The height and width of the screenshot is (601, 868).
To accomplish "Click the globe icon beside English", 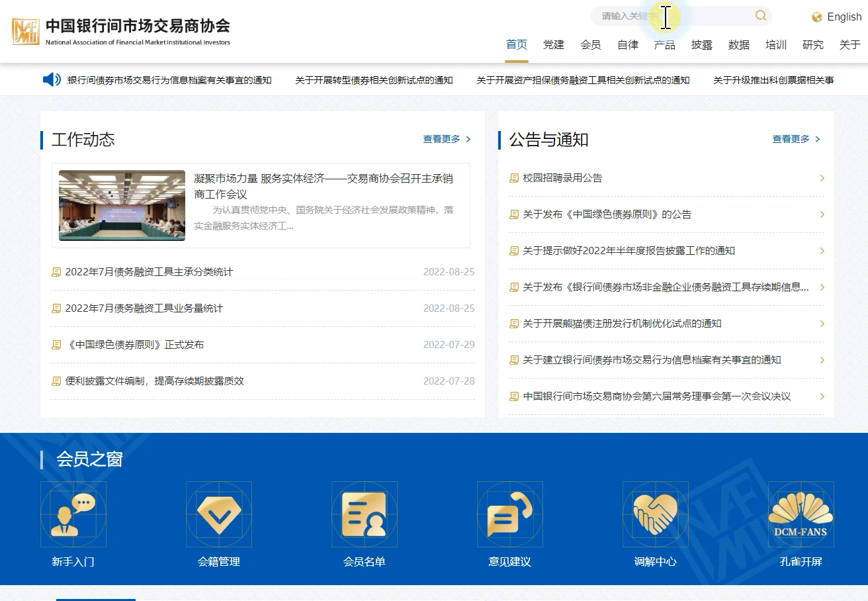I will click(817, 17).
